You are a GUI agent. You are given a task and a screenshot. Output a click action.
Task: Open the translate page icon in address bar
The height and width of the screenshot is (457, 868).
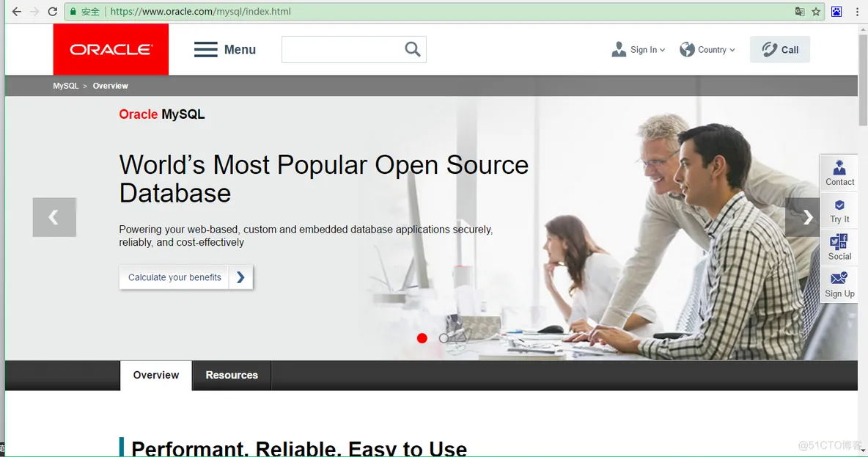(799, 12)
